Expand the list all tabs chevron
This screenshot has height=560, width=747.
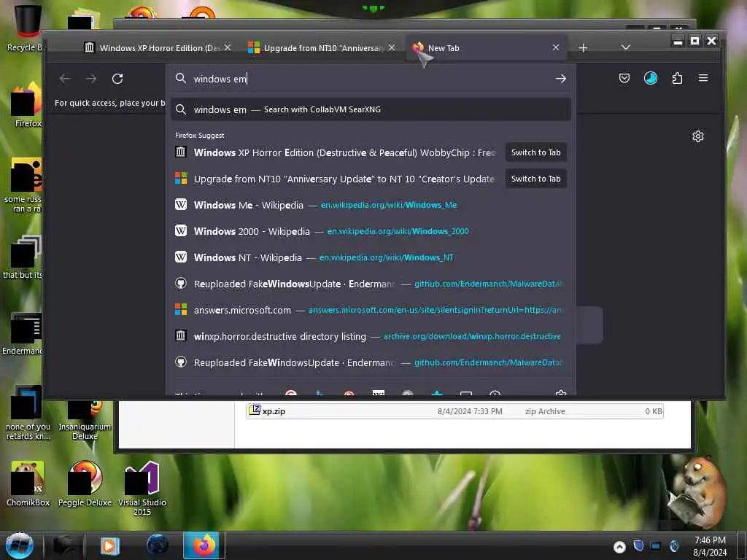(626, 47)
